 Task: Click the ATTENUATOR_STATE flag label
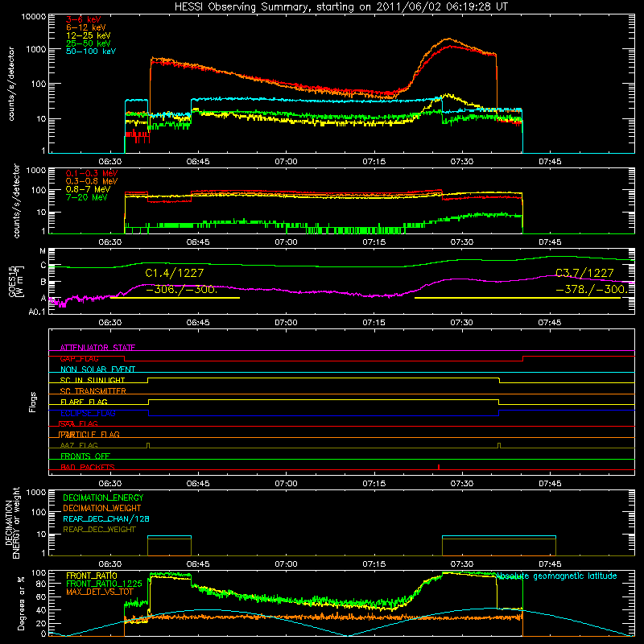click(97, 348)
